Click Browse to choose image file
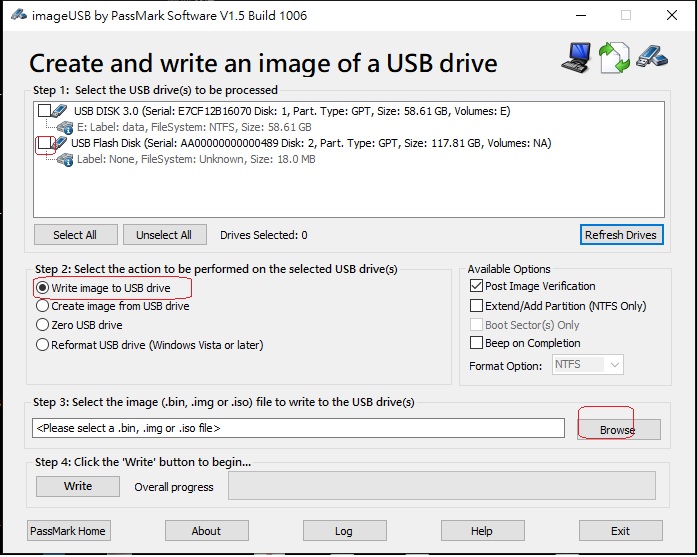This screenshot has width=697, height=557. point(618,430)
